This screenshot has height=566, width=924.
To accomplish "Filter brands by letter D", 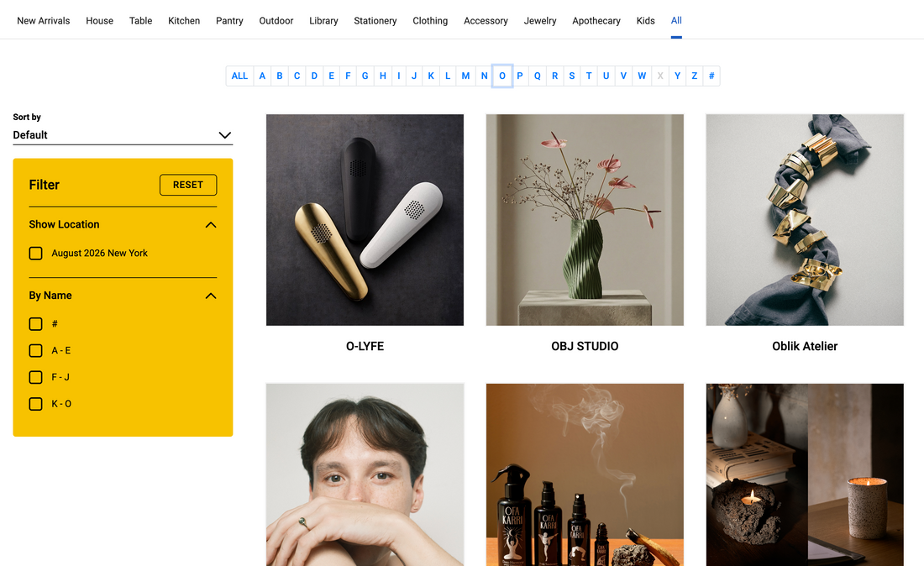I will click(314, 76).
